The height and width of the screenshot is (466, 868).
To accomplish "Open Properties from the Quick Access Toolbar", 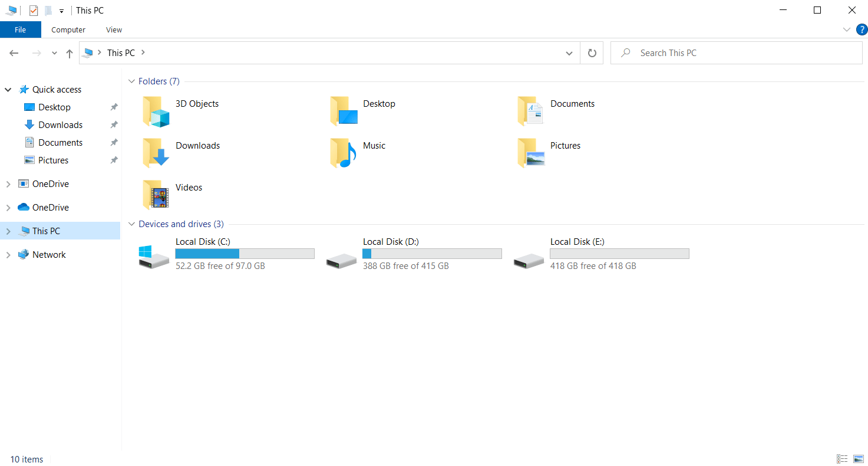I will pos(34,10).
